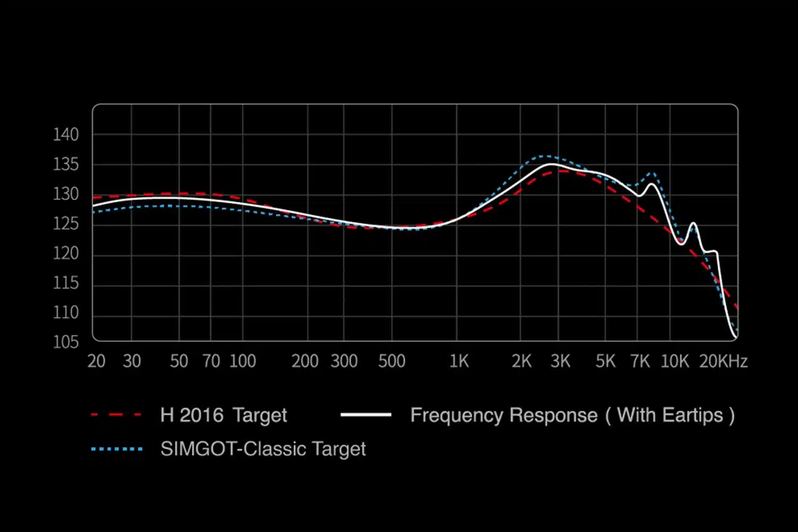The width and height of the screenshot is (798, 532).
Task: Select the SIMGOT-Classic Target legend label
Action: (263, 450)
